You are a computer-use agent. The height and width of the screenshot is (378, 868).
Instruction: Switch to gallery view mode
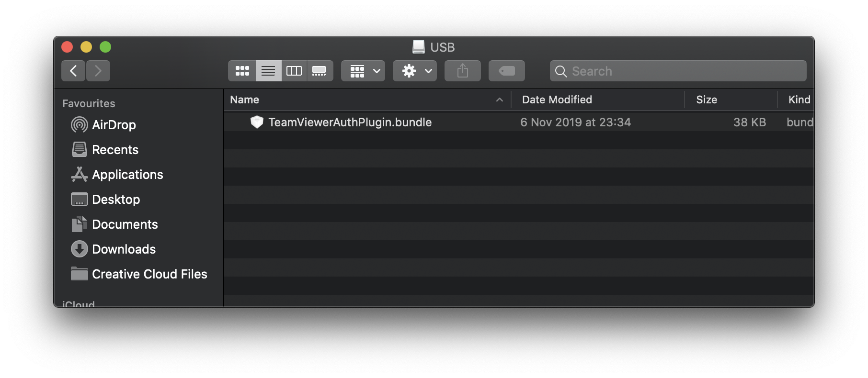pos(320,70)
